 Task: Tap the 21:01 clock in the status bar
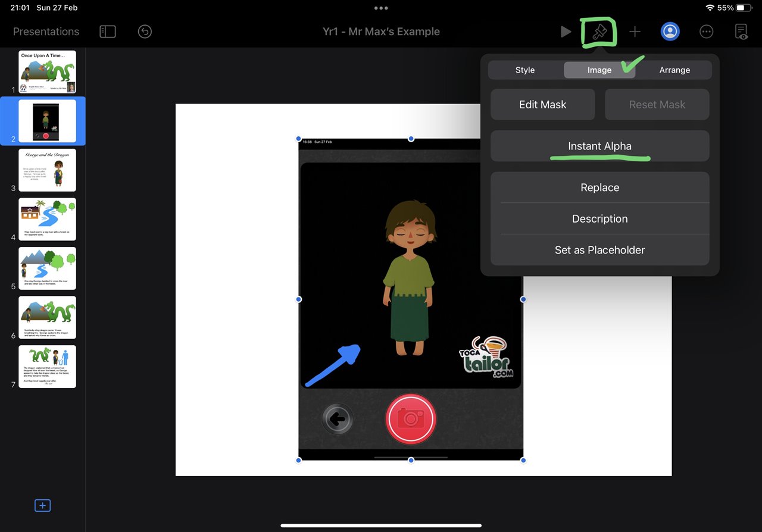[x=20, y=8]
